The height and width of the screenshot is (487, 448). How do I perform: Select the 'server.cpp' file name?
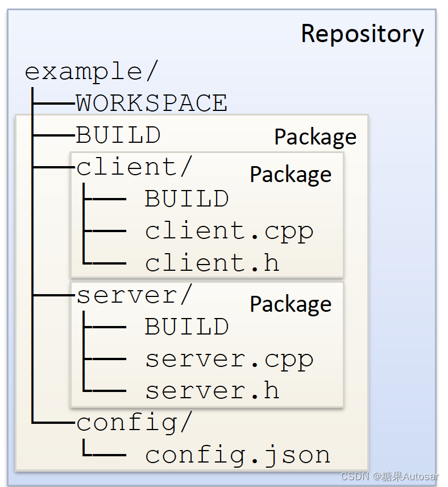pos(229,361)
